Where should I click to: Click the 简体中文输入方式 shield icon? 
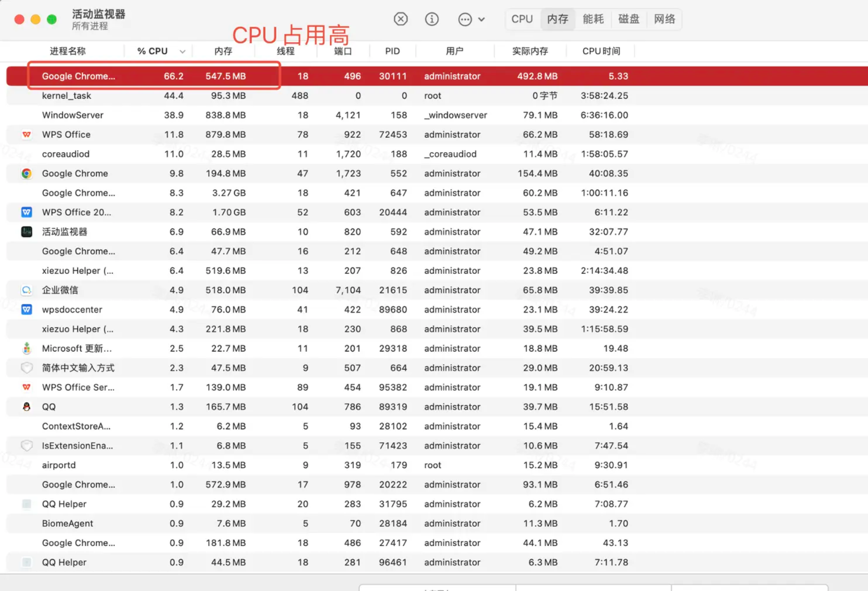pos(26,368)
